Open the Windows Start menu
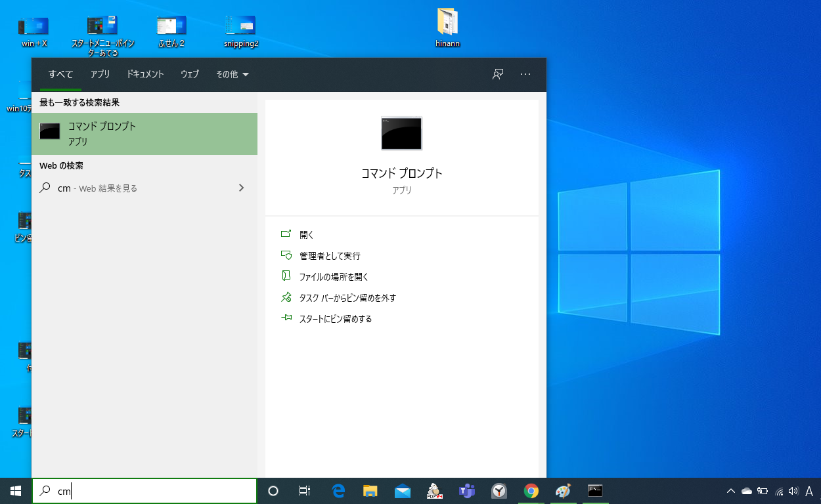The image size is (821, 504). [x=16, y=491]
